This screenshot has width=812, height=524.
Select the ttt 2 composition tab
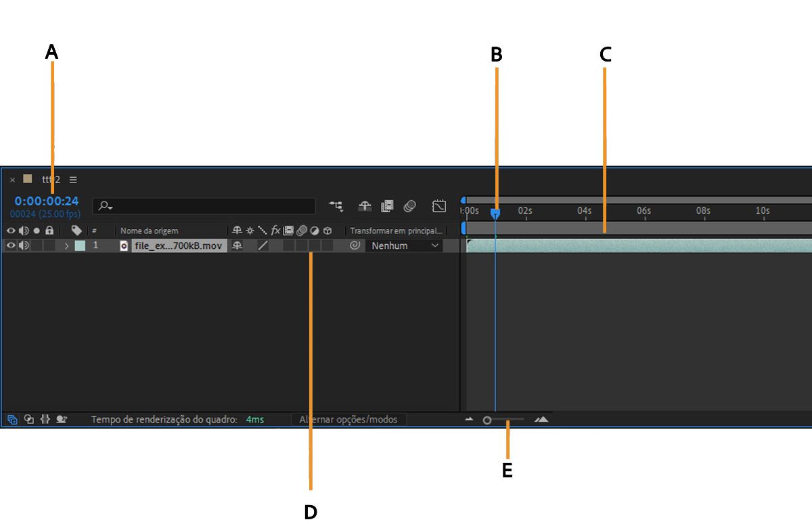[51, 180]
